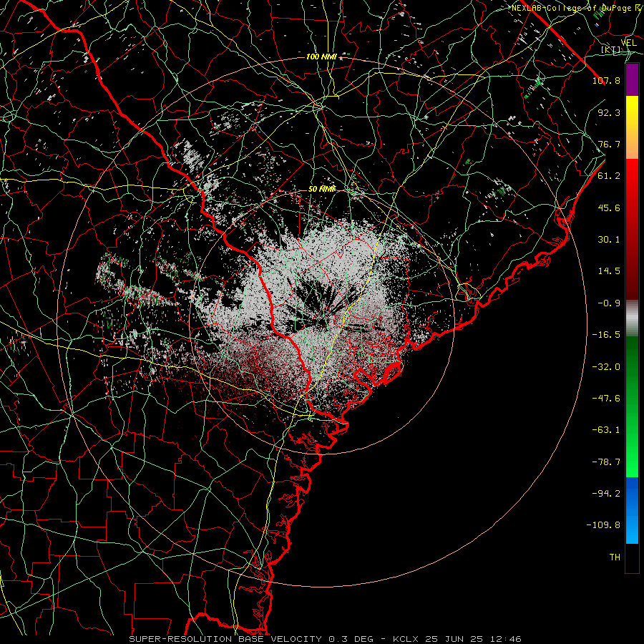This screenshot has width=644, height=644.
Task: Click the gray near-zero color bar segment
Action: pos(632,318)
